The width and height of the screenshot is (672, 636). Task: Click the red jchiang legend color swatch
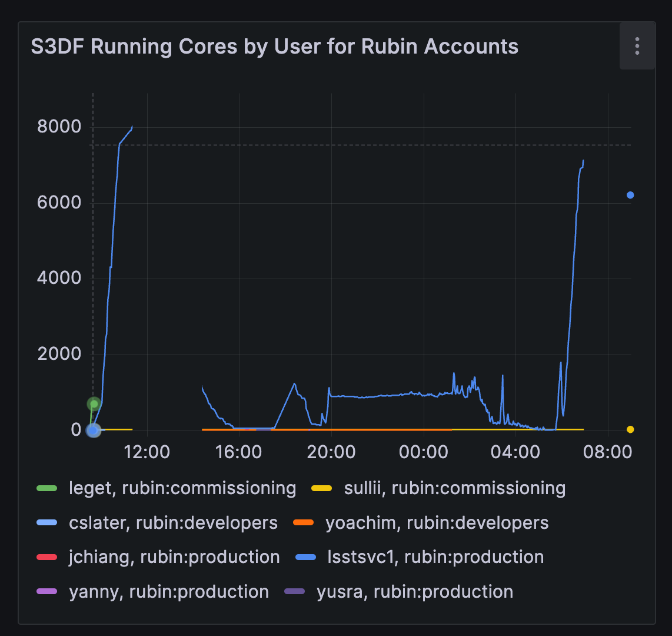pyautogui.click(x=47, y=557)
